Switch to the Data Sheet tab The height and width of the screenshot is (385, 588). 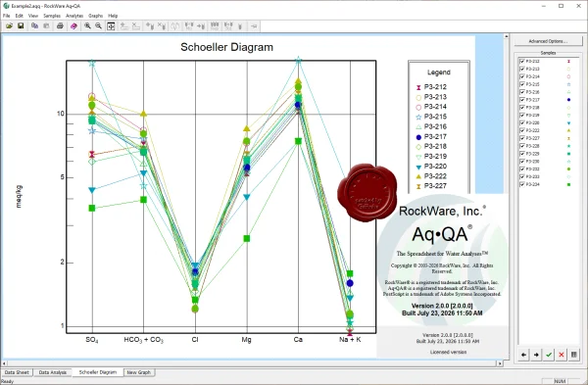(17, 372)
